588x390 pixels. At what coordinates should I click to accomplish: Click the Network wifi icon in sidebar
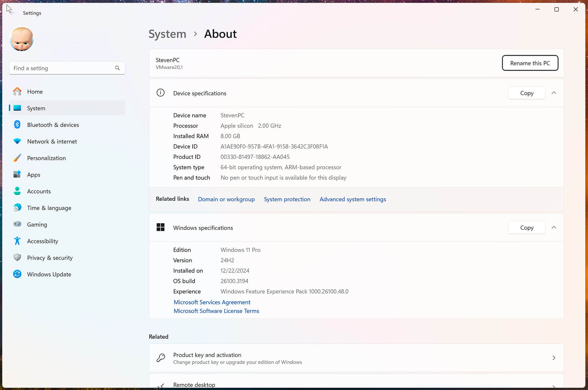click(17, 141)
